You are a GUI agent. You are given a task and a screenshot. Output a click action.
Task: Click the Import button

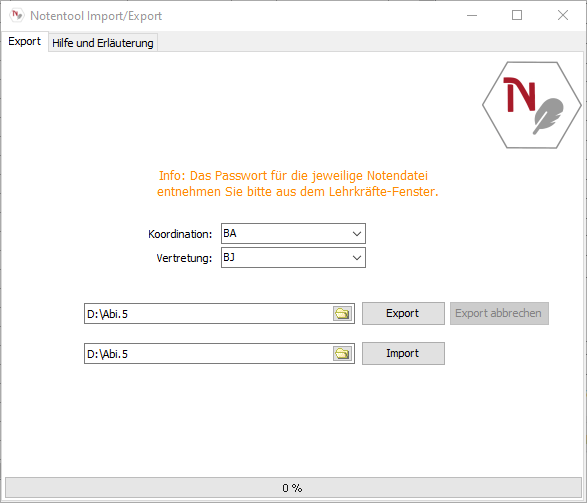[x=403, y=353]
